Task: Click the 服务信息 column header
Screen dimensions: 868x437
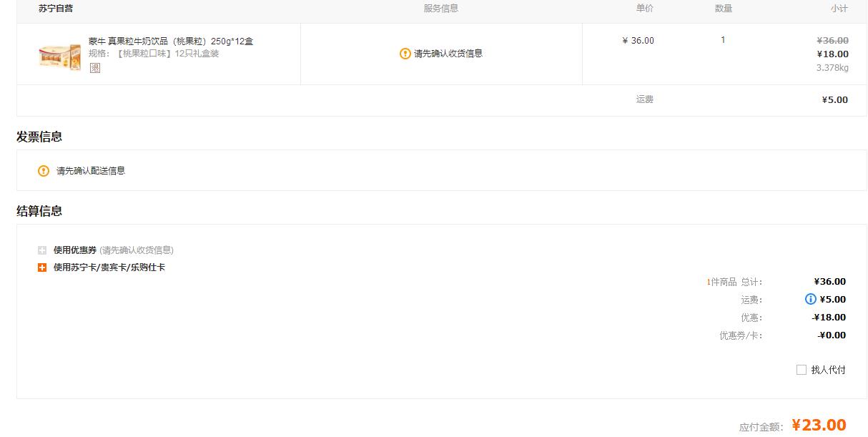Action: tap(441, 9)
